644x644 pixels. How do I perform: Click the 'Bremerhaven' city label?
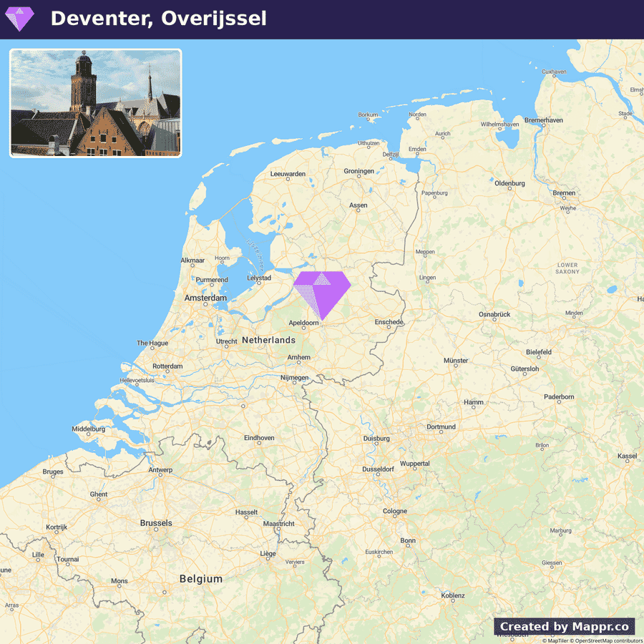(x=544, y=120)
